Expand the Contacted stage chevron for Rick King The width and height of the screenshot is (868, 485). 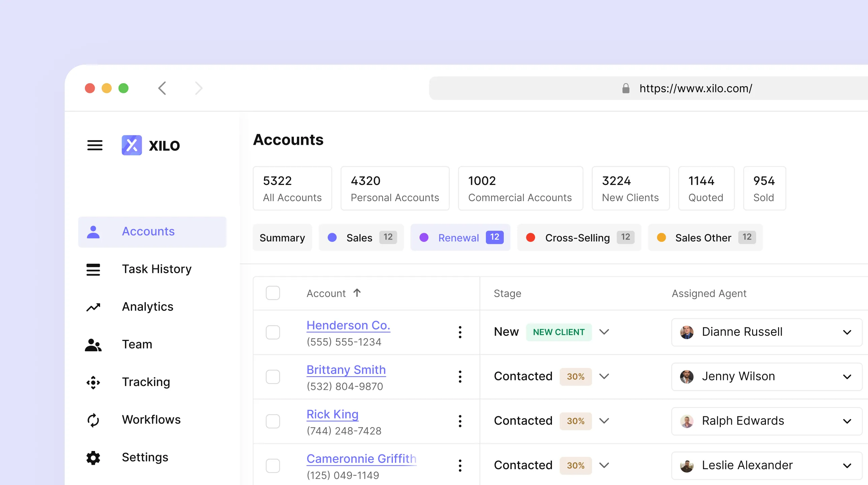tap(604, 421)
